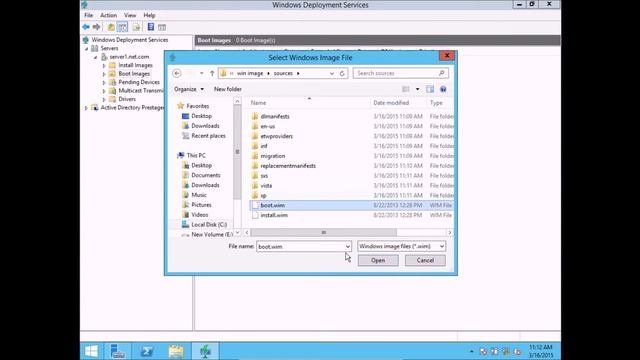
Task: Open the blue Help toolbar icon in WDS
Action: (x=151, y=27)
